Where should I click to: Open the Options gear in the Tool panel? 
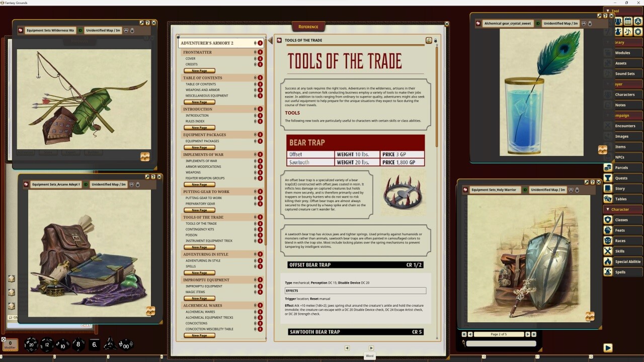point(638,33)
